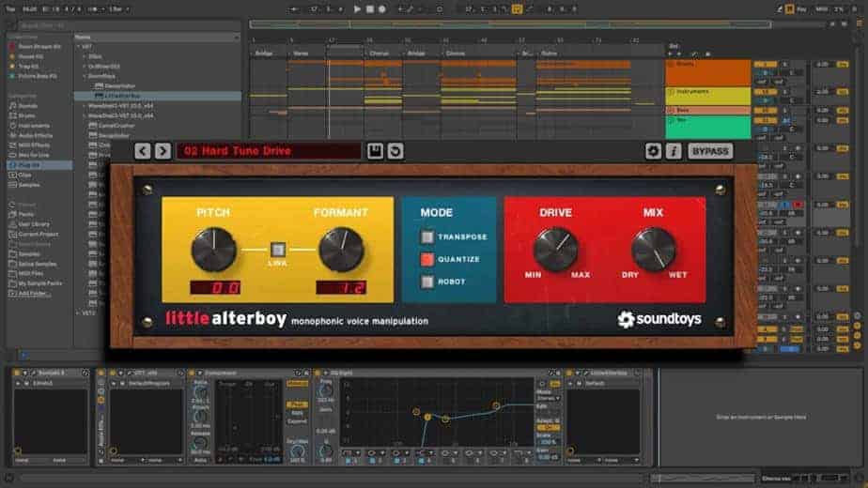
Task: Select the Max for Live category
Action: pyautogui.click(x=33, y=156)
